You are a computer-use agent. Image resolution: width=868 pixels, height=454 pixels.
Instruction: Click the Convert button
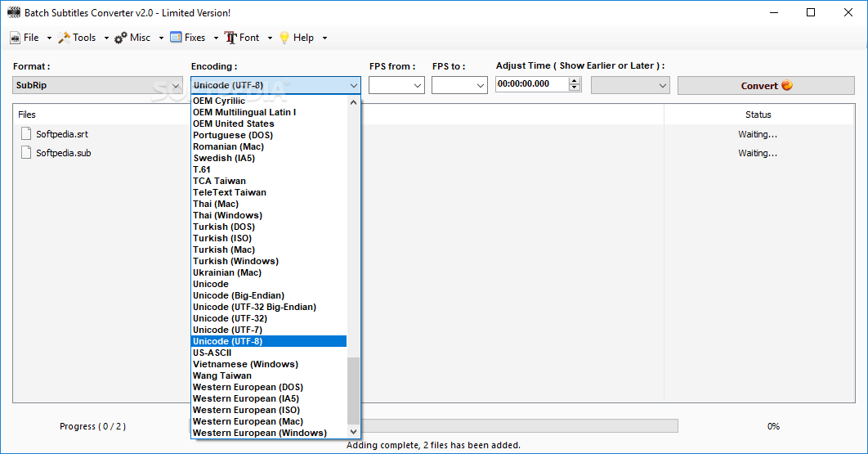(x=766, y=85)
